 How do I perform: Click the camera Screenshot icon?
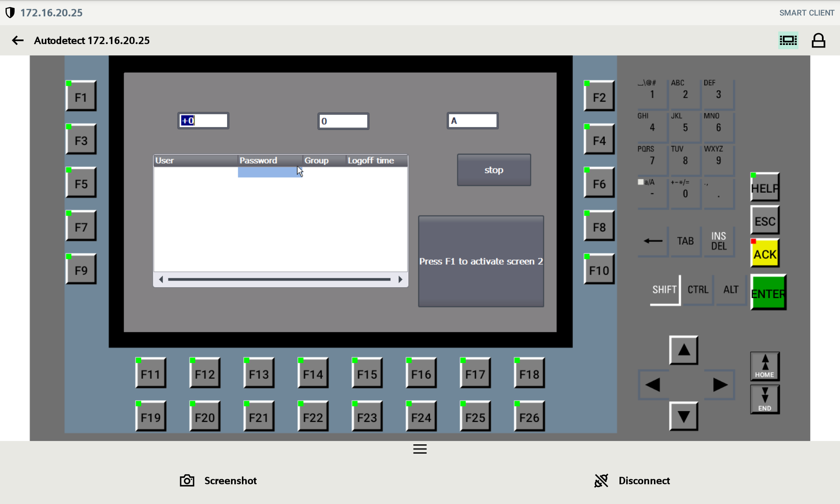click(x=187, y=480)
